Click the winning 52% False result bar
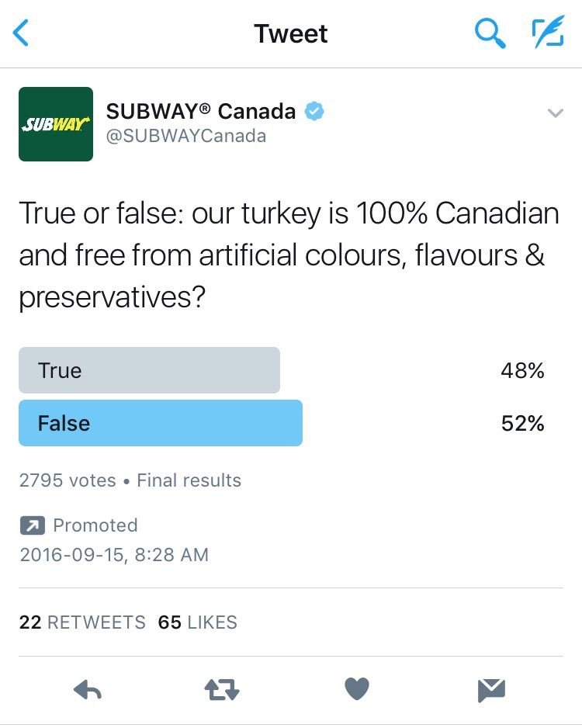This screenshot has width=582, height=728. 160,423
